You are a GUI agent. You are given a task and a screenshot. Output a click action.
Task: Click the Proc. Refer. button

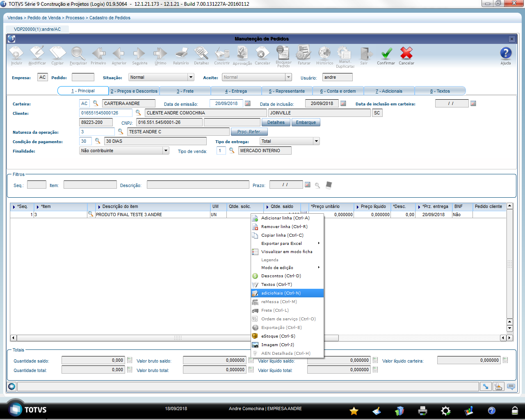click(249, 132)
